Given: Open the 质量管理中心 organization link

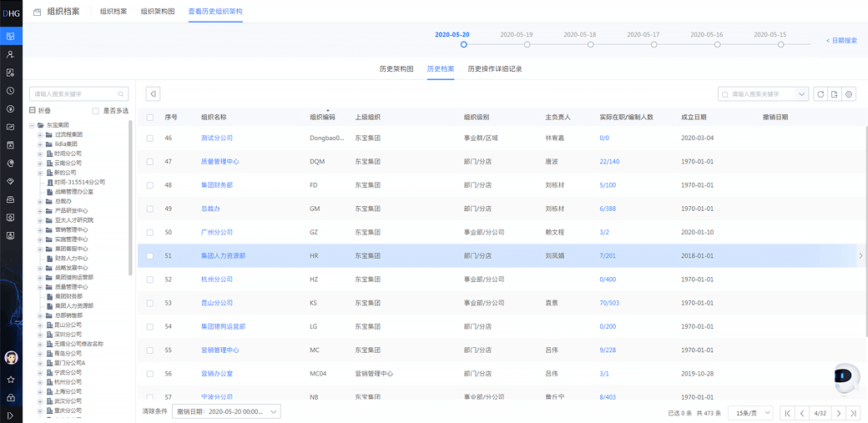Looking at the screenshot, I should tap(220, 162).
